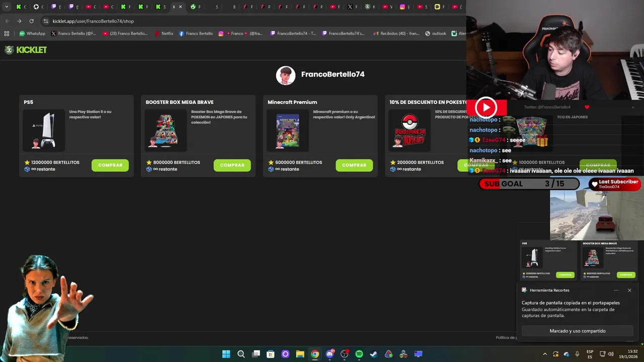The height and width of the screenshot is (362, 644).
Task: Open the Twitch FrancoBertello74 - T... bookmark
Action: [x=293, y=34]
